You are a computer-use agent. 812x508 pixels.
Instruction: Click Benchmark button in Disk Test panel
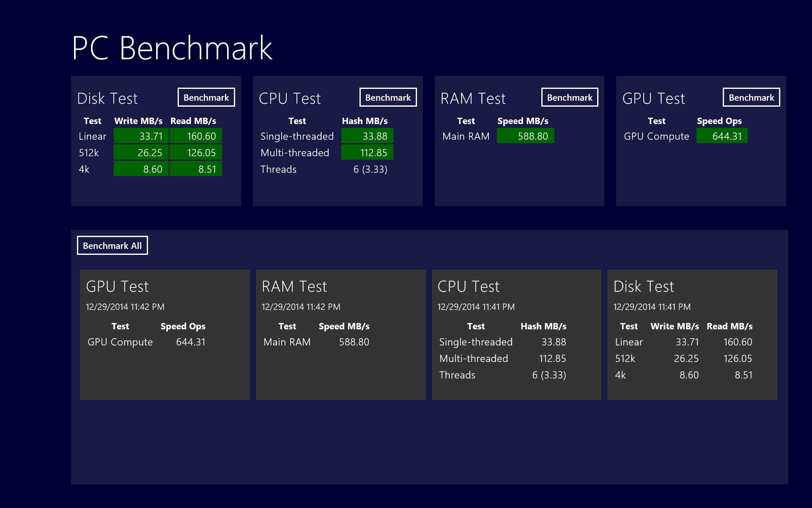click(x=206, y=97)
